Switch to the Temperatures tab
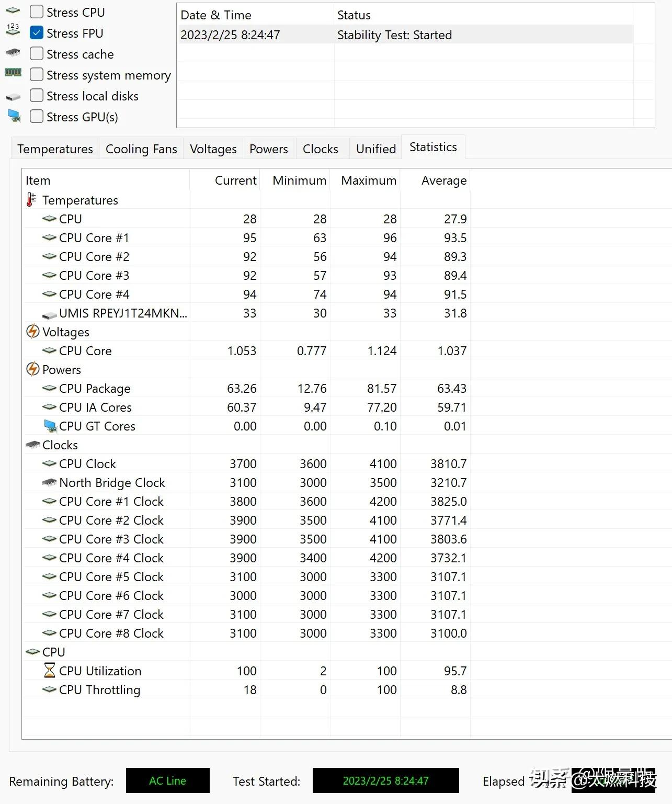The height and width of the screenshot is (804, 672). 55,149
